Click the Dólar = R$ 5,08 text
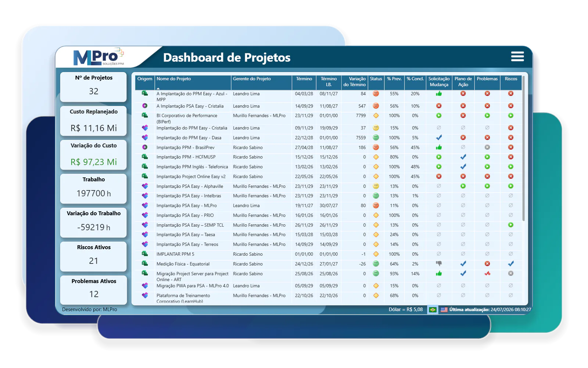 pyautogui.click(x=406, y=309)
